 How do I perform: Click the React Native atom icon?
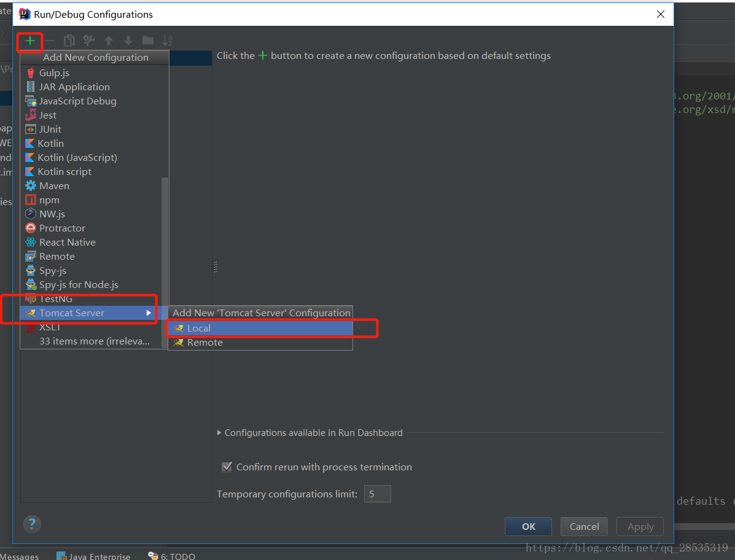(31, 243)
